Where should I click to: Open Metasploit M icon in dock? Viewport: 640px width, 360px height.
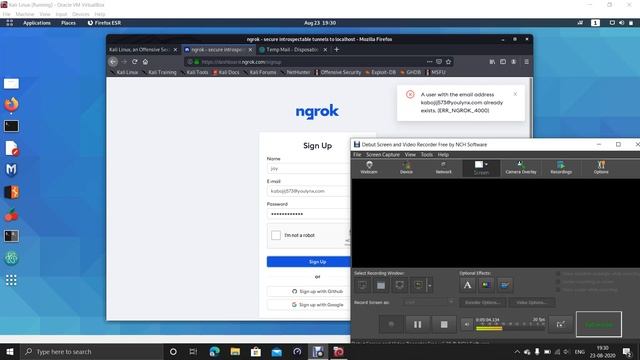[x=11, y=169]
